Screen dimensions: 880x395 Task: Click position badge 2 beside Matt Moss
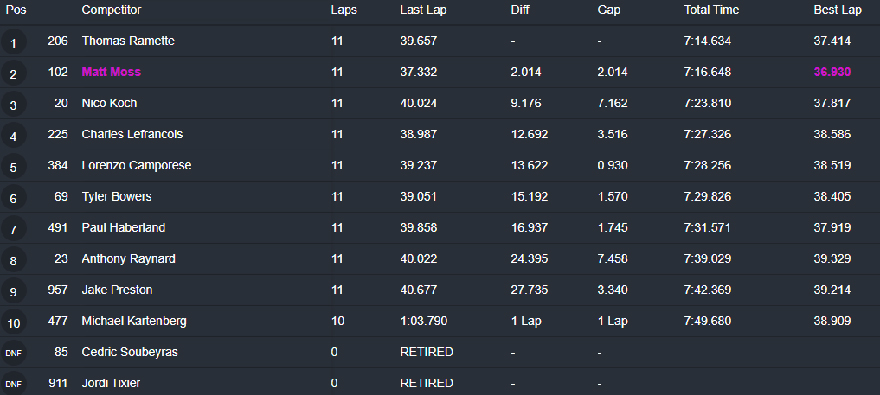coord(13,74)
